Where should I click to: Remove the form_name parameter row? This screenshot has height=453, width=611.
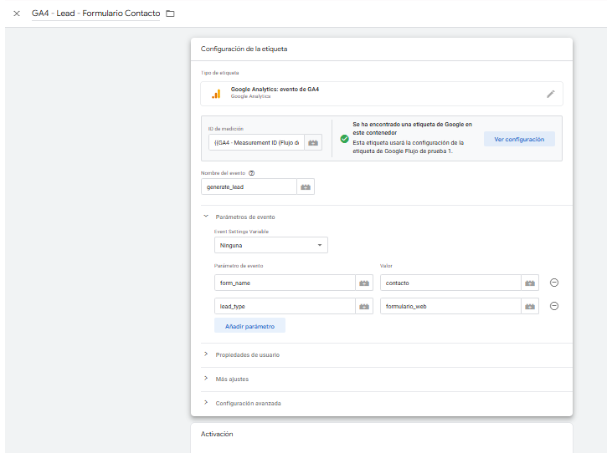point(554,283)
